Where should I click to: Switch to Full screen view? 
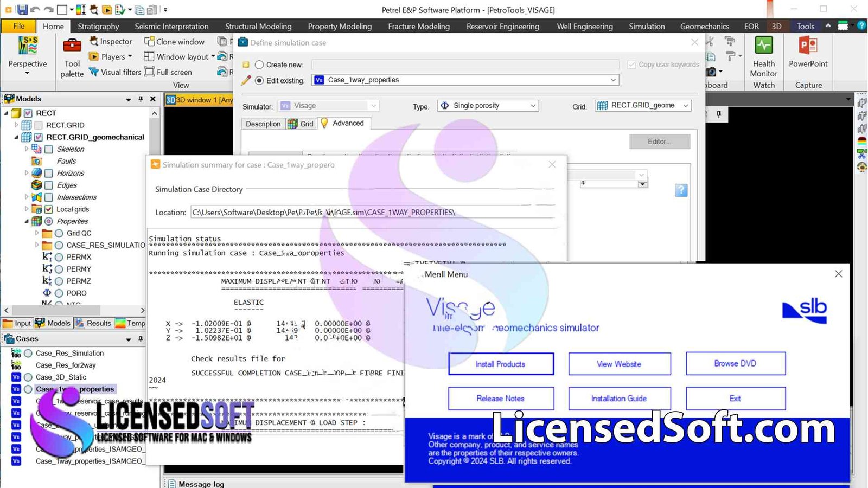coord(168,72)
